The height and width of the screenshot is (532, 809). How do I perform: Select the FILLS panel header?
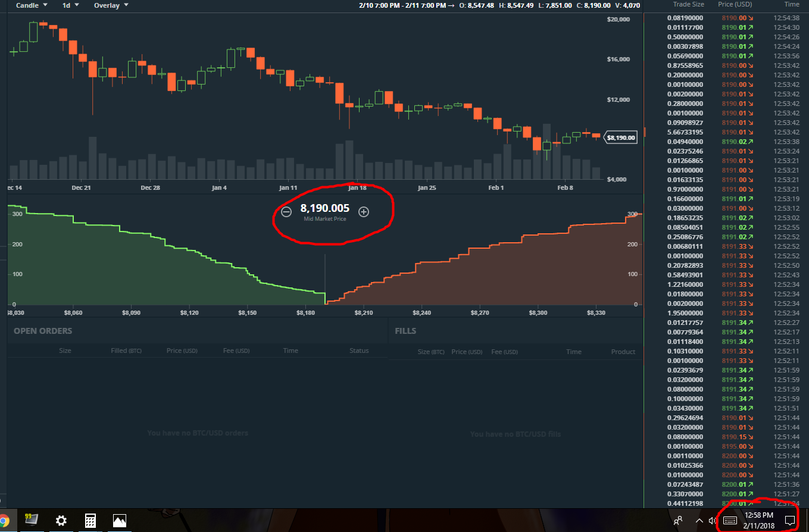tap(405, 331)
